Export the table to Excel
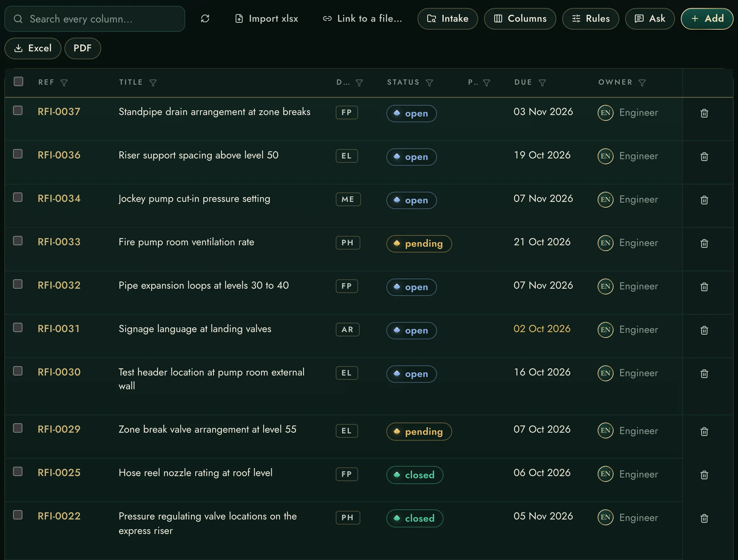The image size is (738, 560). click(x=33, y=48)
